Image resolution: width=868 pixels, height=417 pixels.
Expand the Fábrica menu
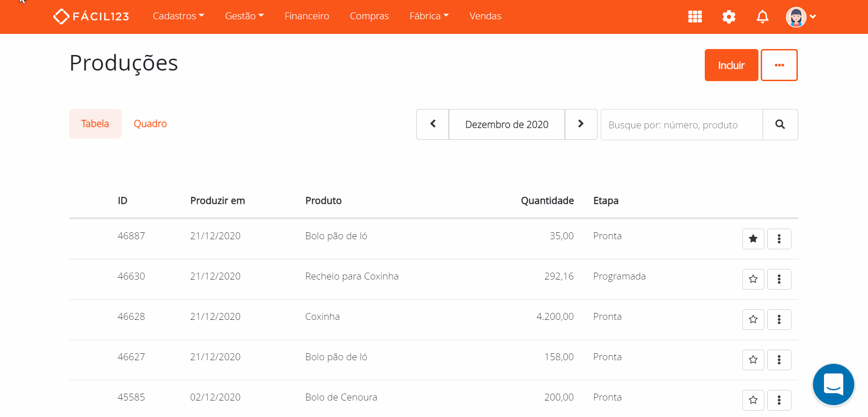click(428, 16)
